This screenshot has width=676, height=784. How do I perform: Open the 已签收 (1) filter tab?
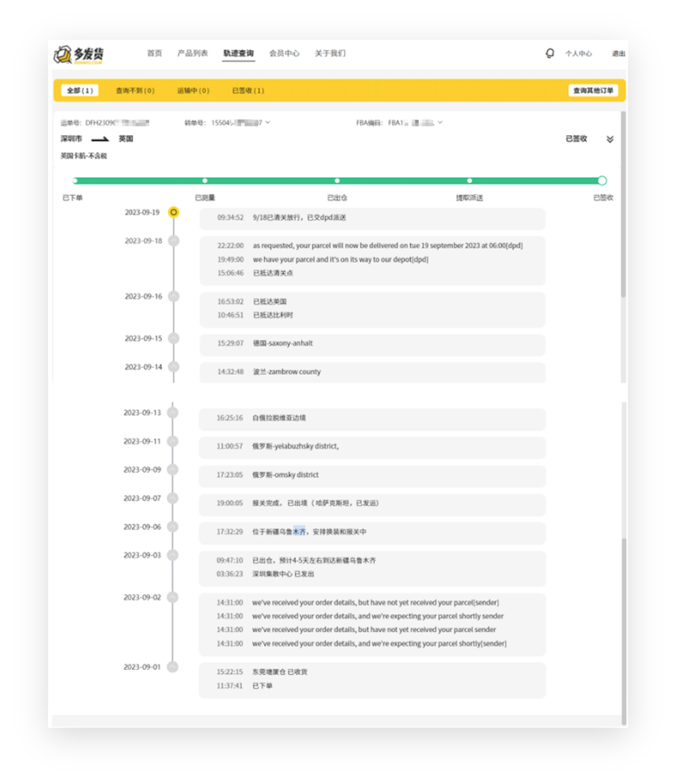(248, 90)
